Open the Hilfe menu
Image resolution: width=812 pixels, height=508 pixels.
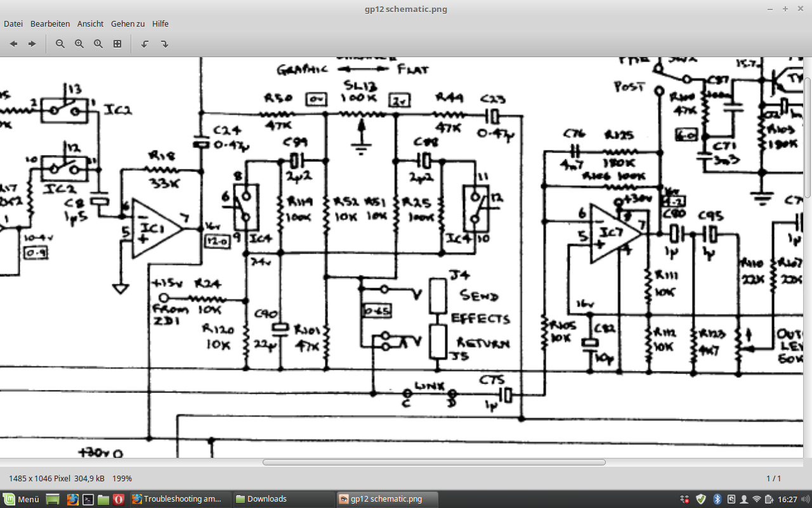(160, 23)
